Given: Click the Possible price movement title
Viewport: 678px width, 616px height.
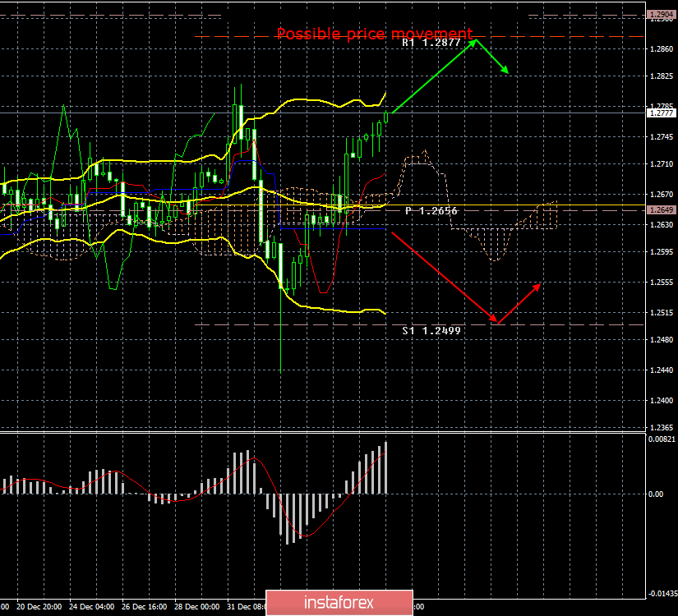Looking at the screenshot, I should point(375,34).
